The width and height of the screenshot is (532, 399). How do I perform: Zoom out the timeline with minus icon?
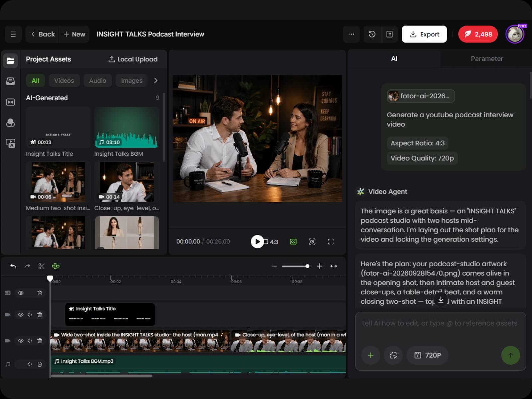pyautogui.click(x=274, y=266)
